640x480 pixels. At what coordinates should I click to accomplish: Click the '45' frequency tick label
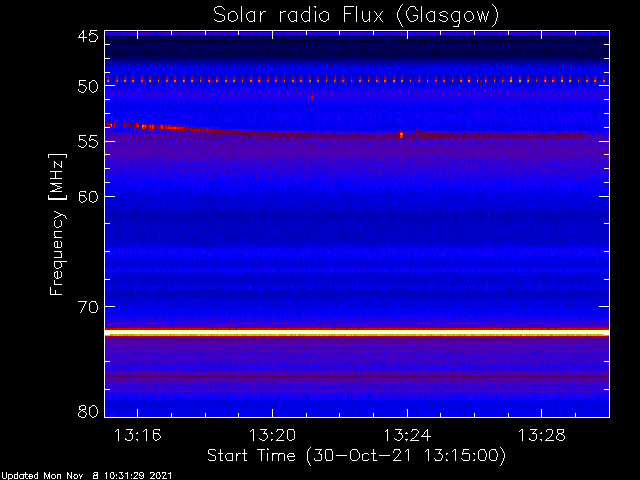pyautogui.click(x=88, y=37)
